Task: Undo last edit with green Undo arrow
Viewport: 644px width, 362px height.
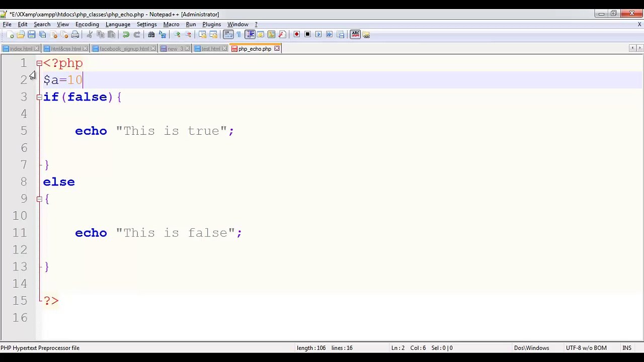Action: pyautogui.click(x=126, y=35)
